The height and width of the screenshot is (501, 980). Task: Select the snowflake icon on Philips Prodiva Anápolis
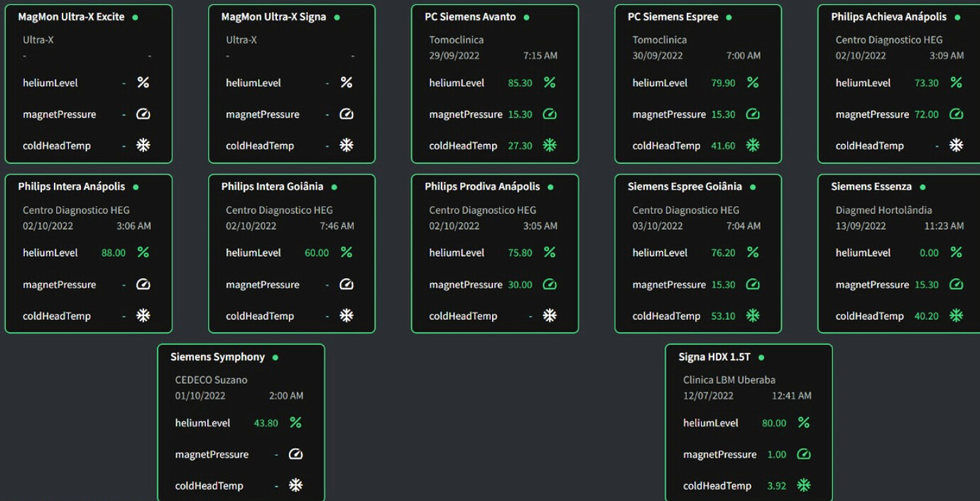[550, 316]
